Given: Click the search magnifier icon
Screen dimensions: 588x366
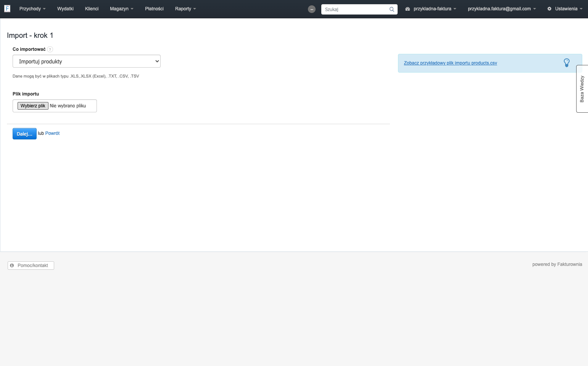Looking at the screenshot, I should click(x=391, y=9).
